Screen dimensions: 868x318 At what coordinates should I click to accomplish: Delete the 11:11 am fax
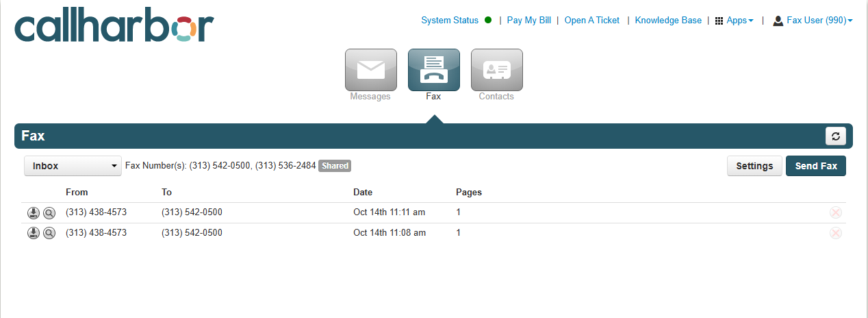pos(835,213)
